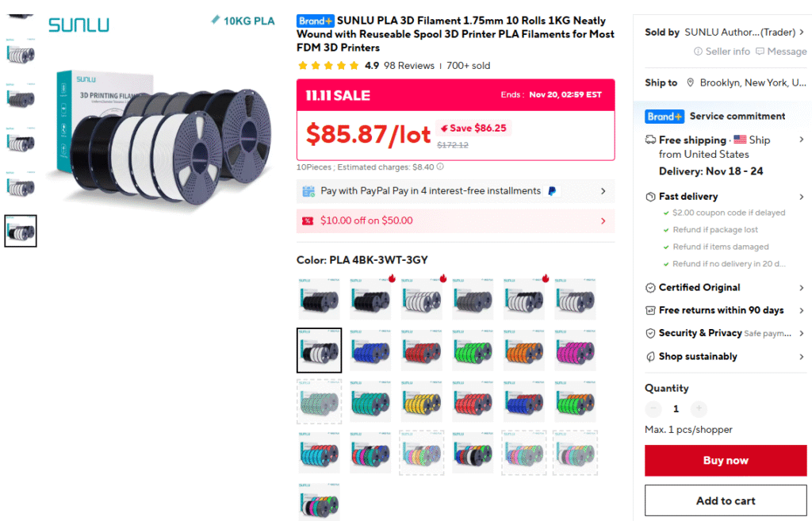The image size is (812, 521).
Task: Click the info icon beside Estimated charges
Action: coord(440,167)
